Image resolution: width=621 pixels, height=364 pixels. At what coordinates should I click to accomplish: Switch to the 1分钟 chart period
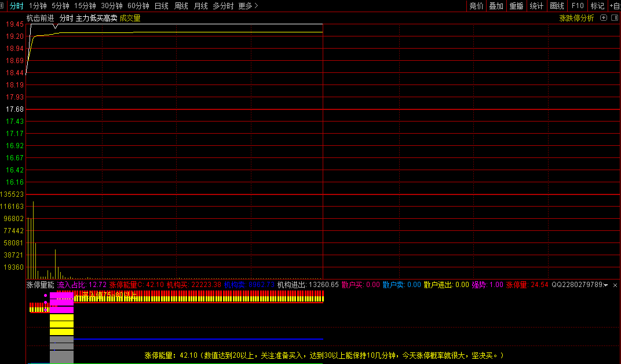click(x=38, y=6)
